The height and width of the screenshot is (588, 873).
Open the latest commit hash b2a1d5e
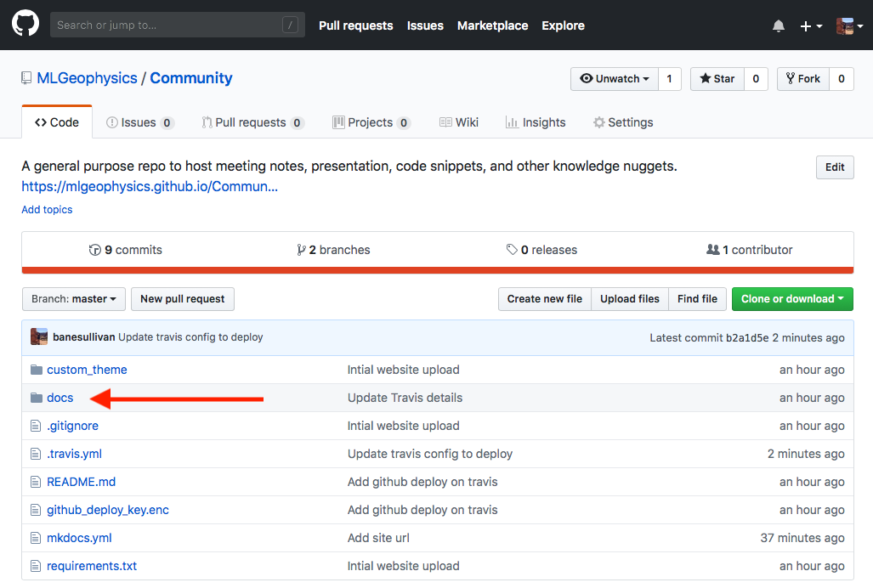747,337
